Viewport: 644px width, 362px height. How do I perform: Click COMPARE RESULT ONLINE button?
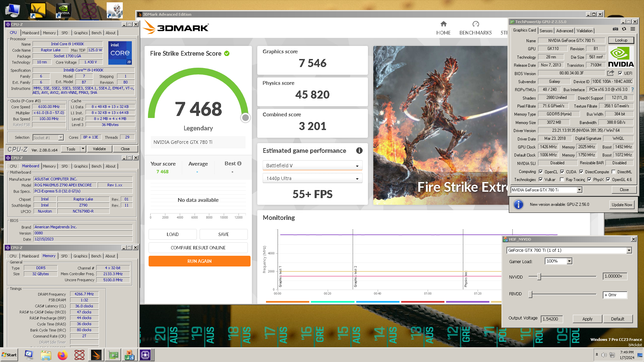pyautogui.click(x=198, y=248)
